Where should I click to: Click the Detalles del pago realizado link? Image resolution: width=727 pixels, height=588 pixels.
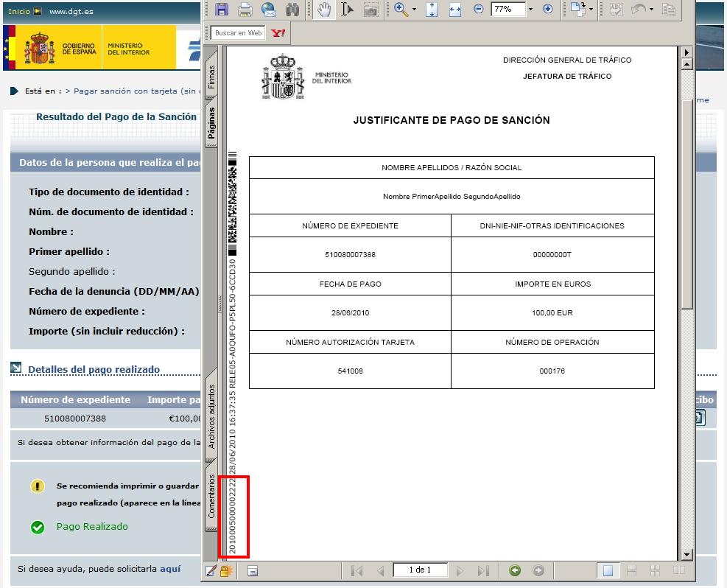94,369
